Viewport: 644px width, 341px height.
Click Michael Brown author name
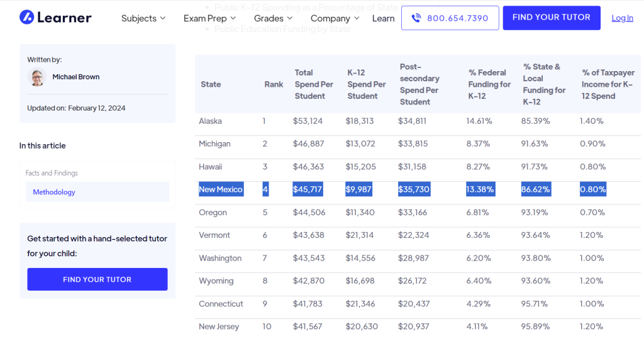[76, 77]
